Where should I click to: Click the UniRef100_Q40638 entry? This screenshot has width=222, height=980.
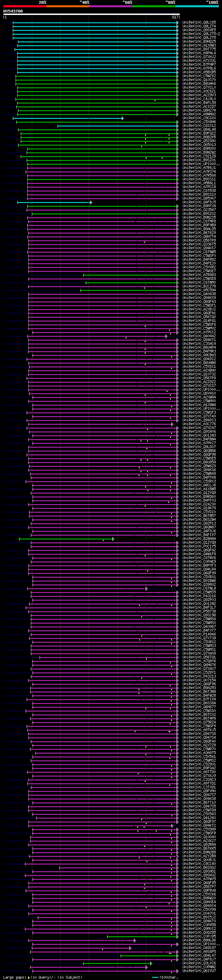coord(199,294)
